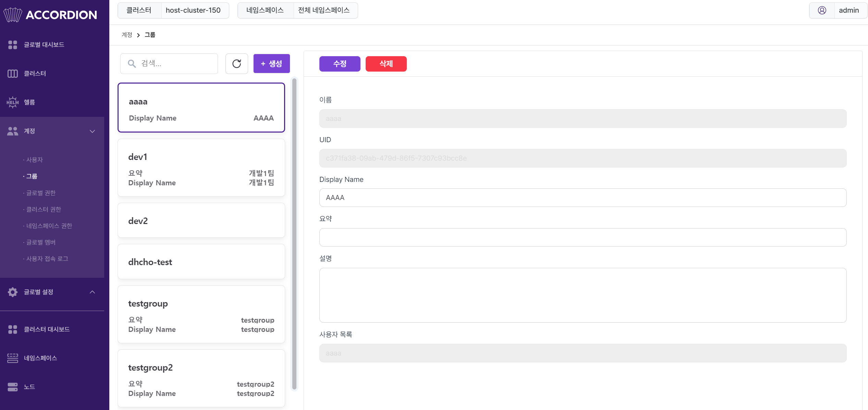
Task: Open 클러스터 권한 submenu
Action: point(44,210)
